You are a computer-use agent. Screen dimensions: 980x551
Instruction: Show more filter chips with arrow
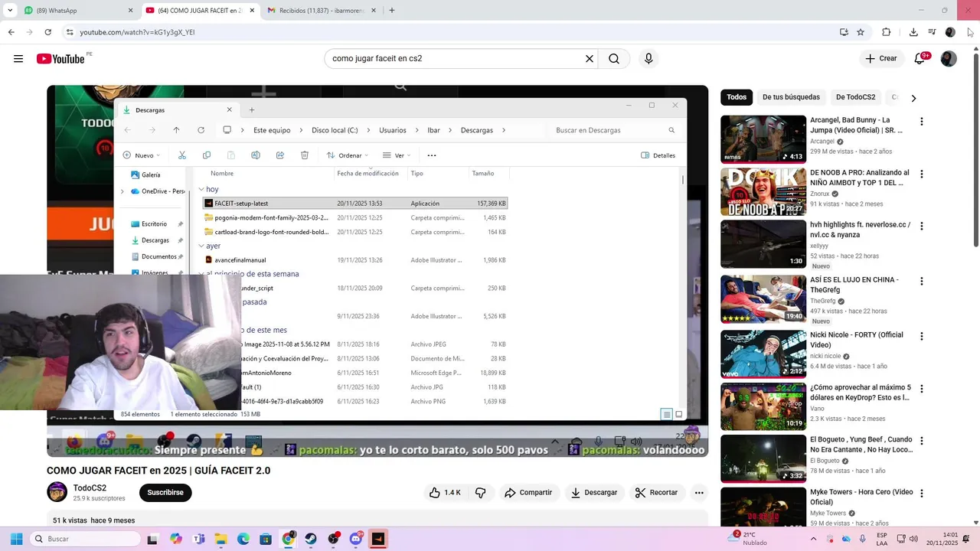(x=913, y=98)
